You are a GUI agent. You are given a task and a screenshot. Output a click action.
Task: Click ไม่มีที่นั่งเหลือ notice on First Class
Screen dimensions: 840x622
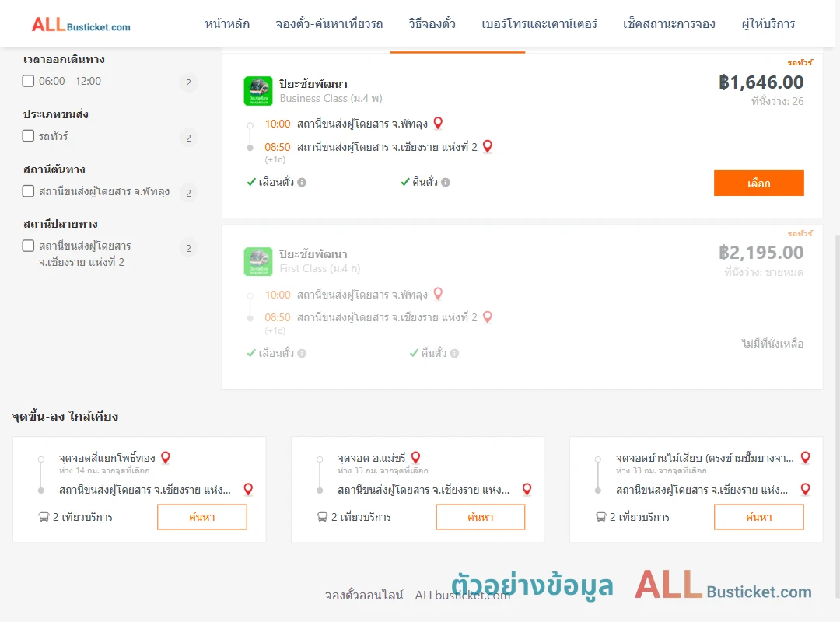point(772,344)
